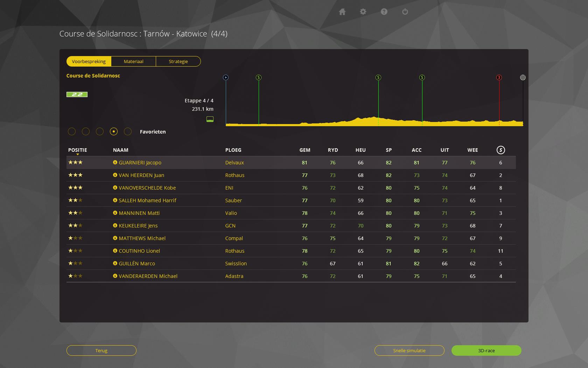588x368 pixels.
Task: Sort the table by the POSITIE column
Action: (78, 150)
